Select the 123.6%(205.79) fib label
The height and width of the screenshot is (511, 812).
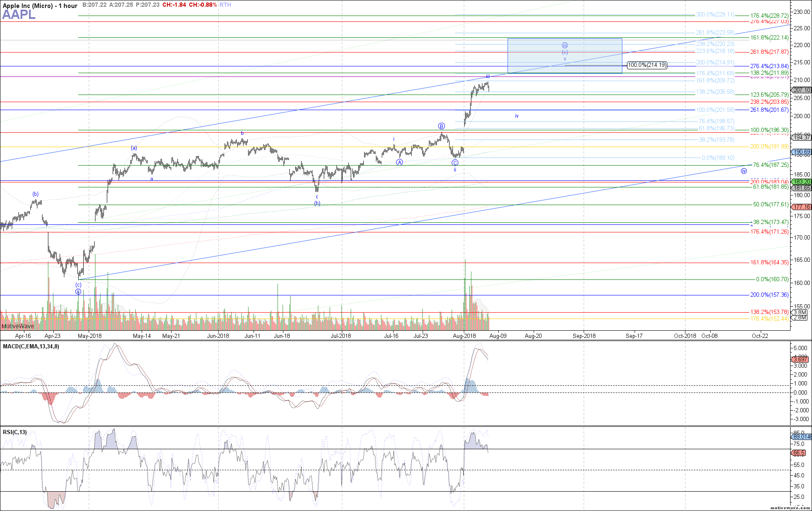[x=770, y=95]
